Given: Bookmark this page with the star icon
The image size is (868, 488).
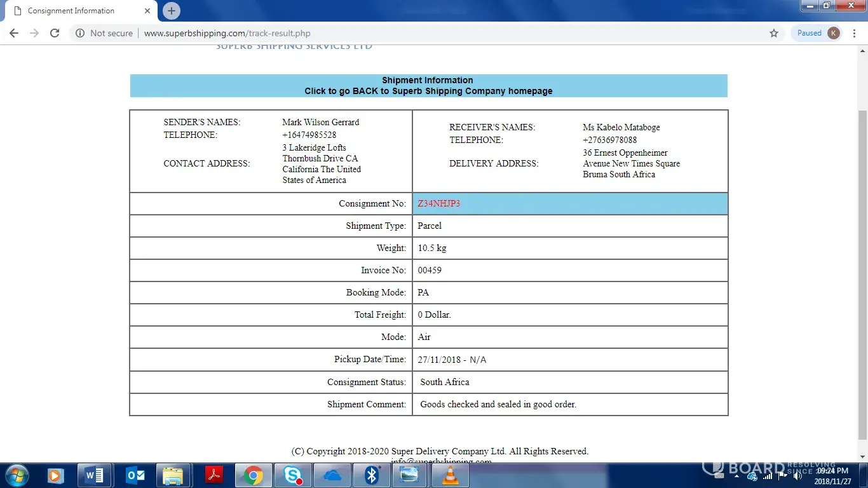Looking at the screenshot, I should (774, 33).
